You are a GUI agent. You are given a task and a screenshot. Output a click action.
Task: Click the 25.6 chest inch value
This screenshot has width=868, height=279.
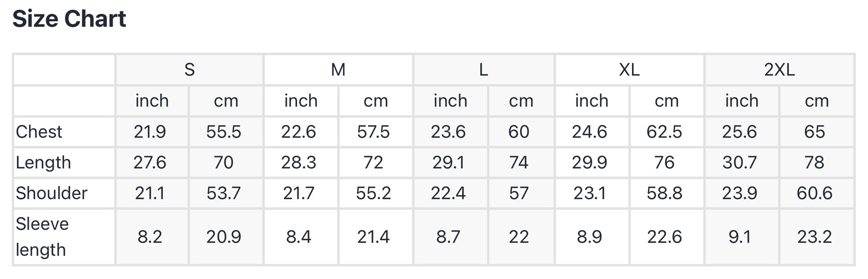click(740, 132)
